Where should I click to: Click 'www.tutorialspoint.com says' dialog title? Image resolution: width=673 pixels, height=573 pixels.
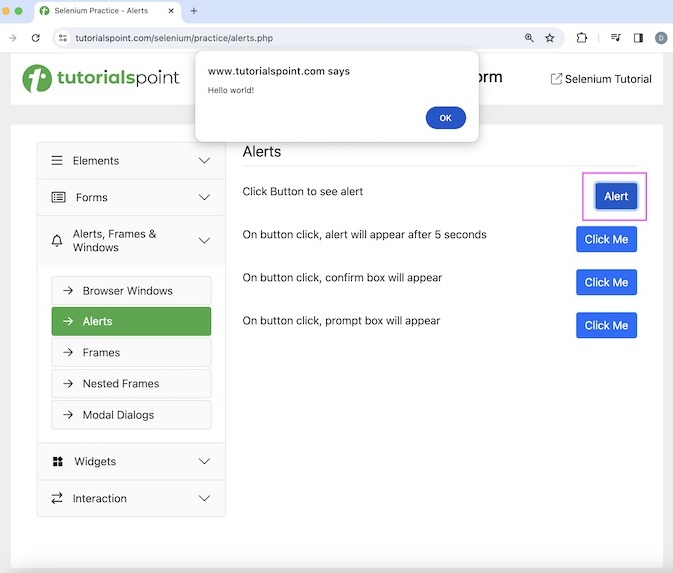coord(279,71)
